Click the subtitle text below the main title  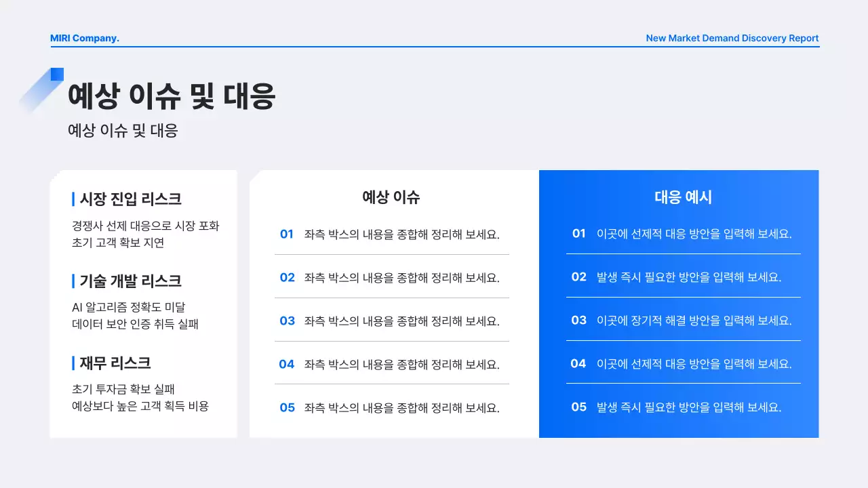coord(122,129)
